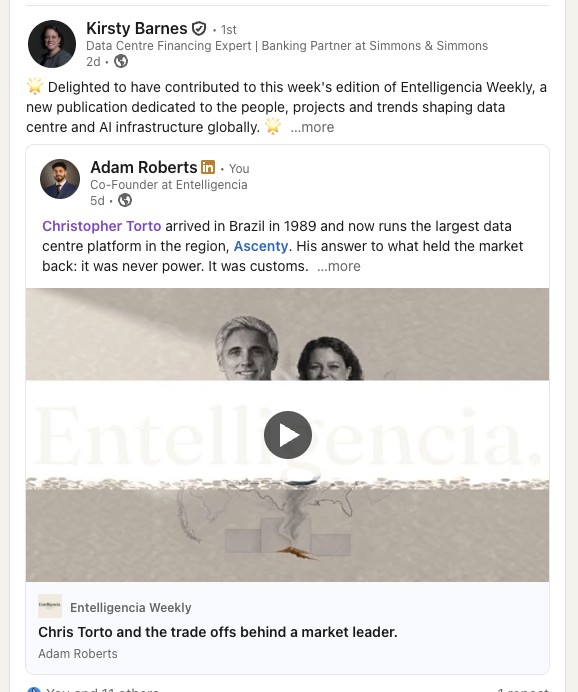The image size is (578, 692).
Task: Open Kirsty Barnes' profile picture
Action: click(x=52, y=44)
